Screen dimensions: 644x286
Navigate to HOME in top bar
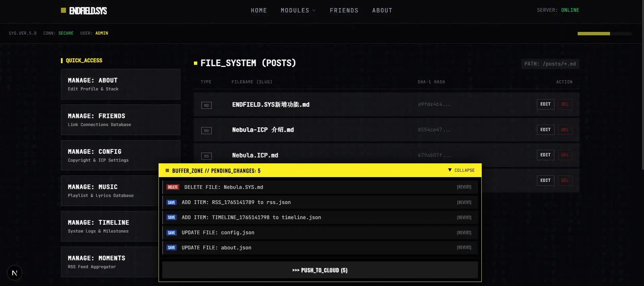pos(259,10)
